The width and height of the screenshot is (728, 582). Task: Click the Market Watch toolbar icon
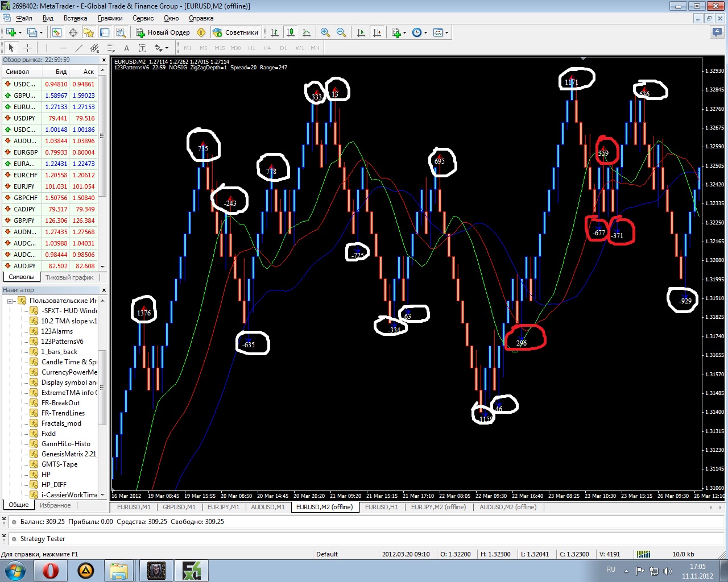pos(57,32)
